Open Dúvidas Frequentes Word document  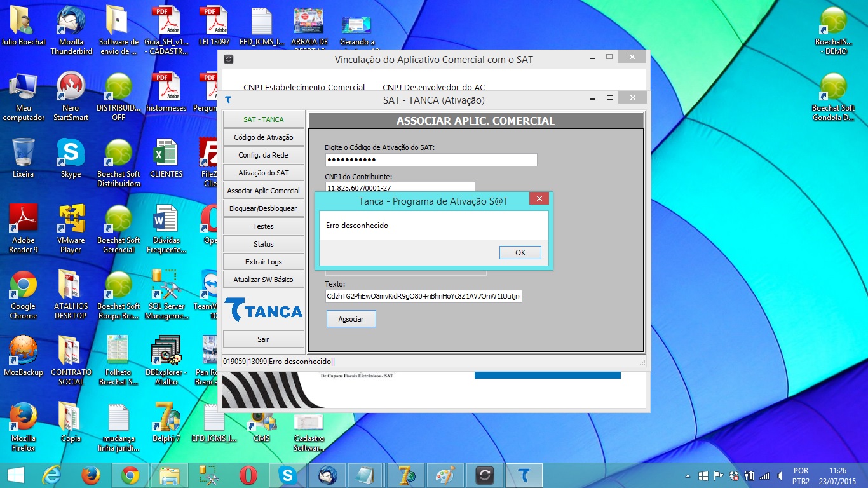166,229
